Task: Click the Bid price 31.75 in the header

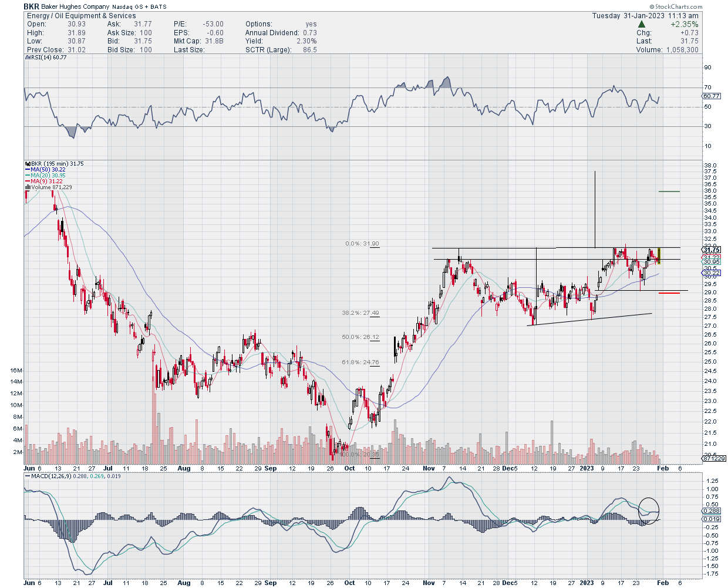Action: [x=143, y=41]
